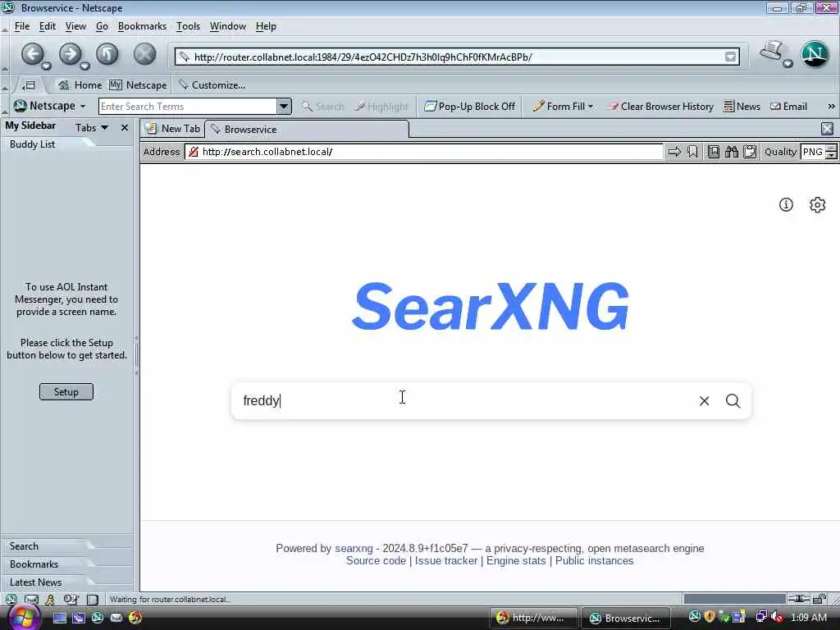Click the Reload page button

click(x=107, y=54)
